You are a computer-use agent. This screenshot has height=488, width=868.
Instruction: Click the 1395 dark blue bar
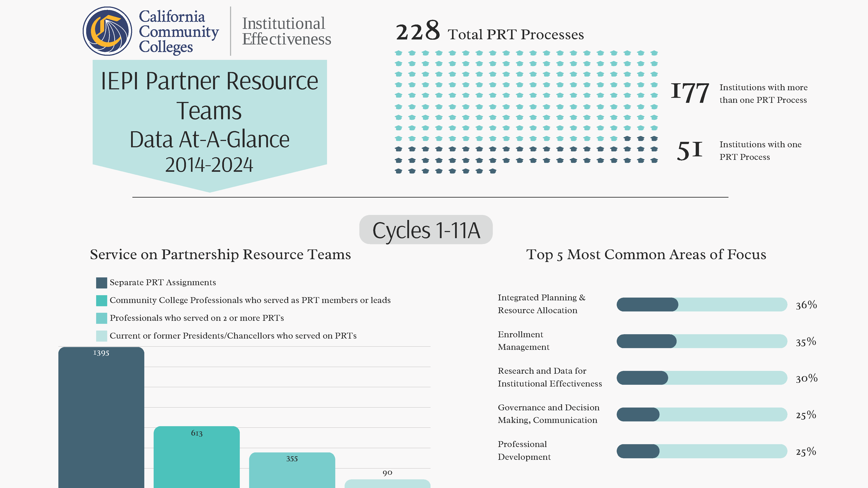(x=101, y=418)
